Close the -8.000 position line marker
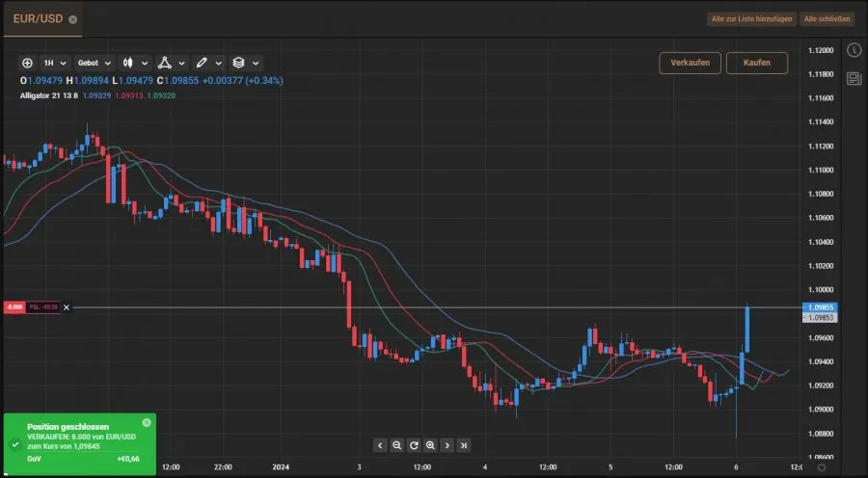 67,307
